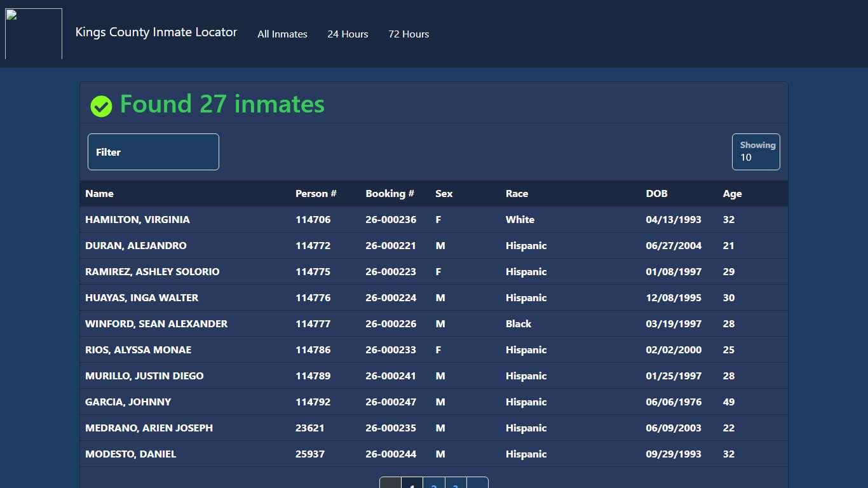Click the next page pagination arrow

click(x=477, y=484)
